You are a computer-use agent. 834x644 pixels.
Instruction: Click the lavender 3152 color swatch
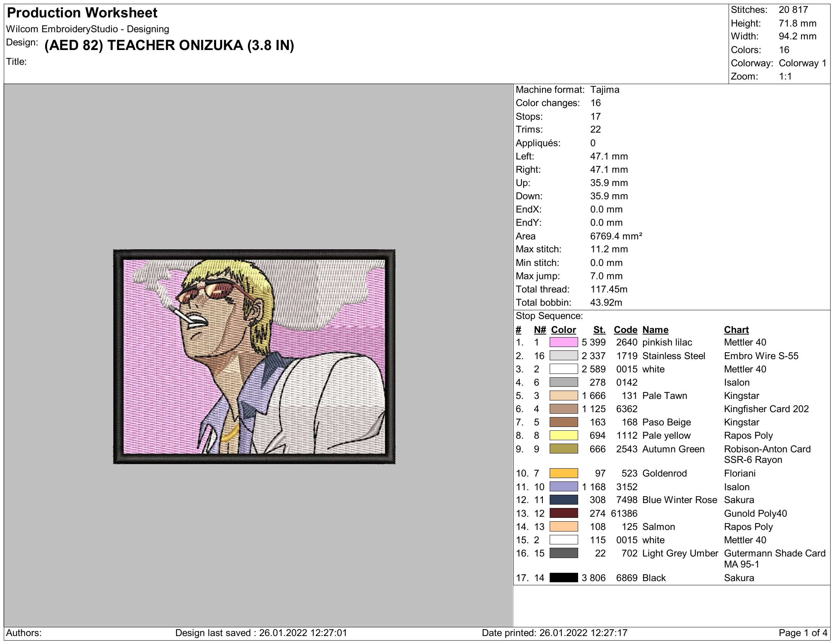click(x=564, y=486)
